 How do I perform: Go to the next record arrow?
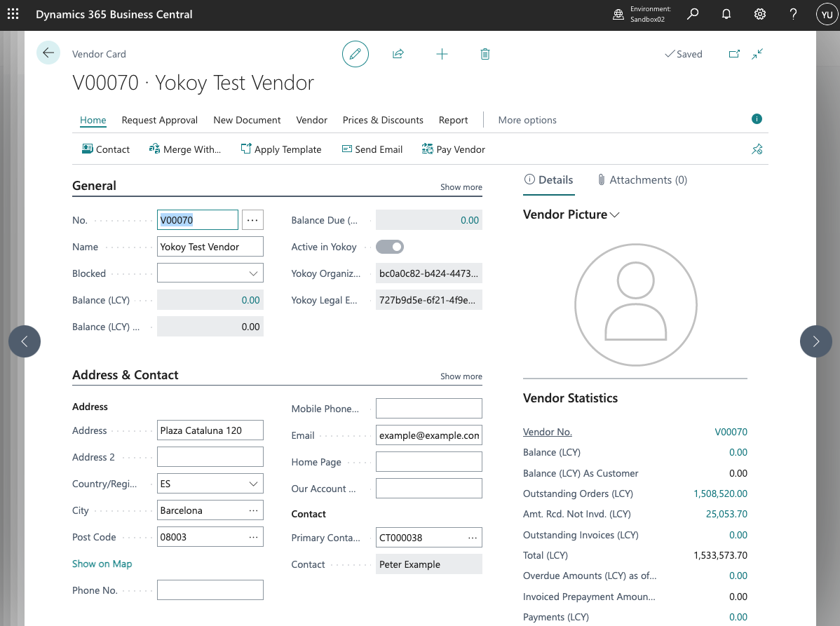(815, 341)
